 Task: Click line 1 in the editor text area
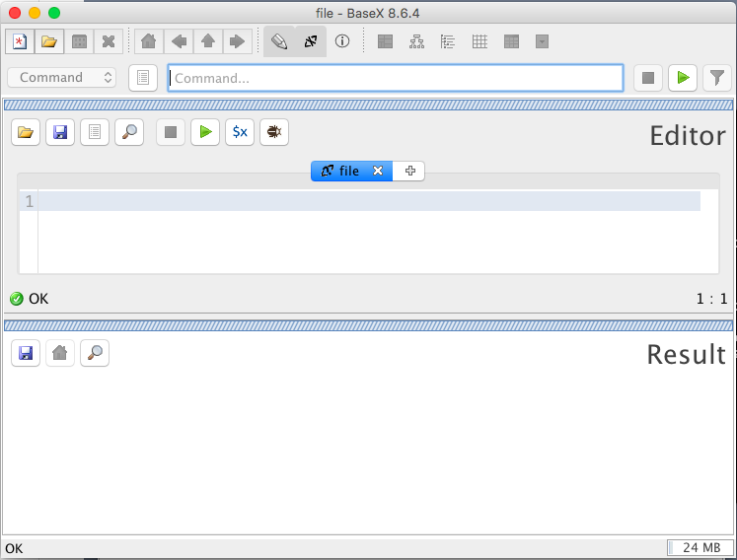tap(369, 201)
